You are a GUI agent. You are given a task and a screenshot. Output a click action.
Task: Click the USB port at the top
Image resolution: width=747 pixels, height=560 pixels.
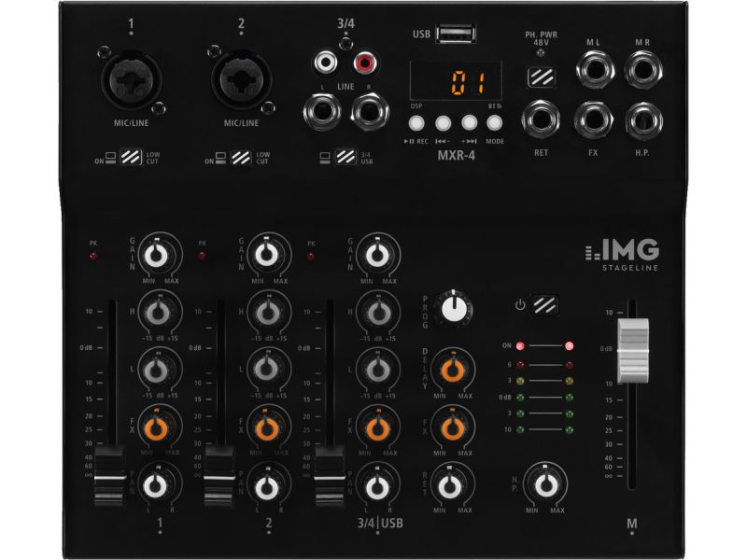(x=455, y=35)
